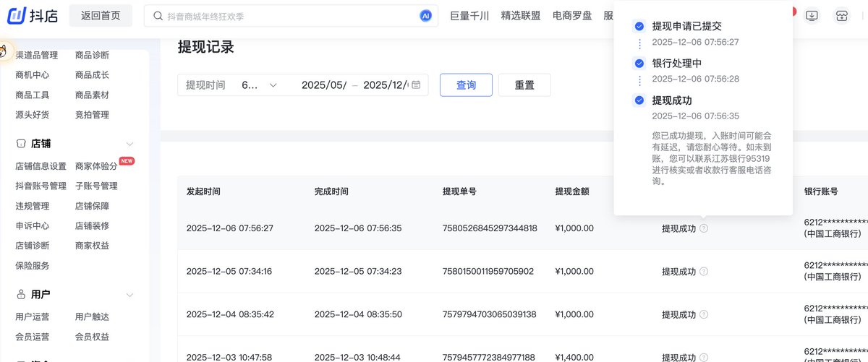The height and width of the screenshot is (362, 868).
Task: Click the 重置 button
Action: 524,85
